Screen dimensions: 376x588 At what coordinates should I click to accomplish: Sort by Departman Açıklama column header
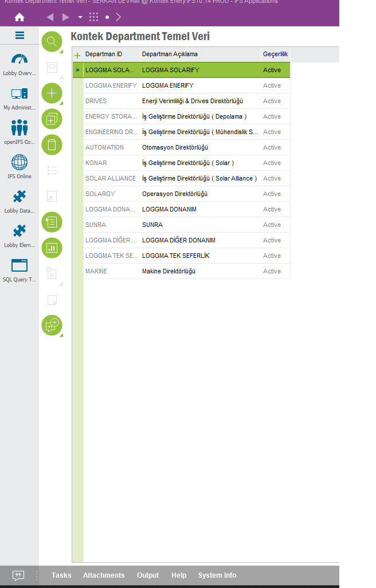click(x=201, y=54)
